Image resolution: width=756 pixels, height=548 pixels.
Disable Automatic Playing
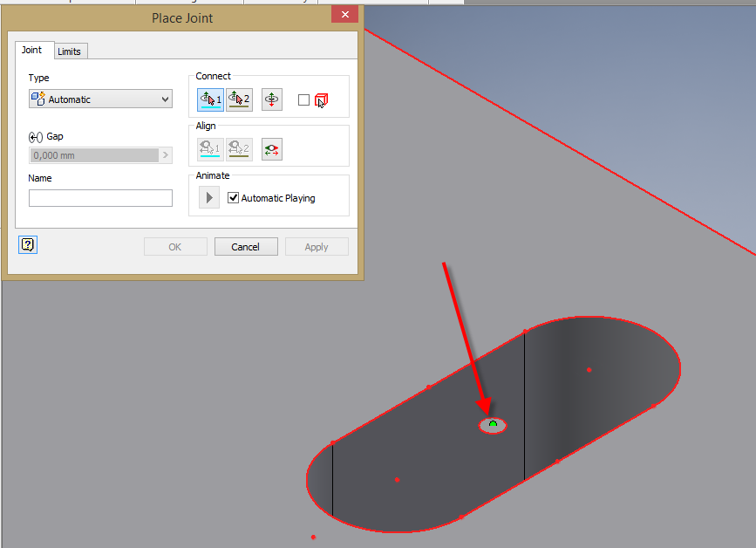(x=233, y=195)
